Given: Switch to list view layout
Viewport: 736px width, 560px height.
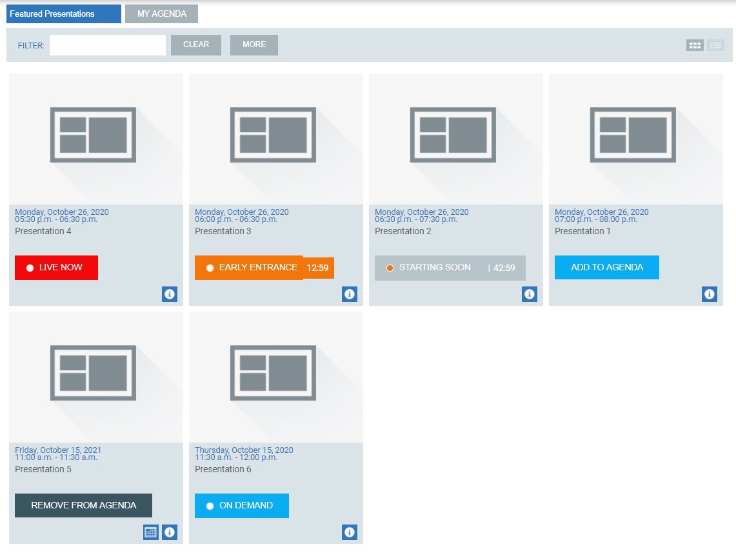Looking at the screenshot, I should pos(716,45).
